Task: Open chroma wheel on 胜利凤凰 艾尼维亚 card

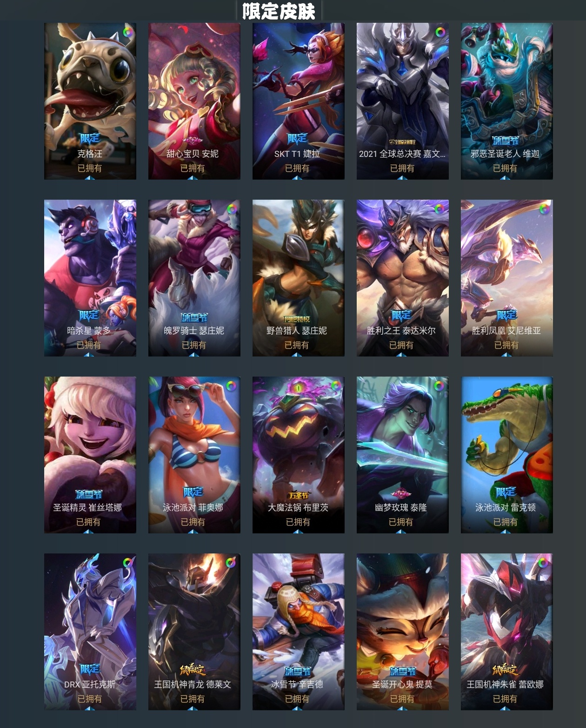Action: [x=544, y=209]
